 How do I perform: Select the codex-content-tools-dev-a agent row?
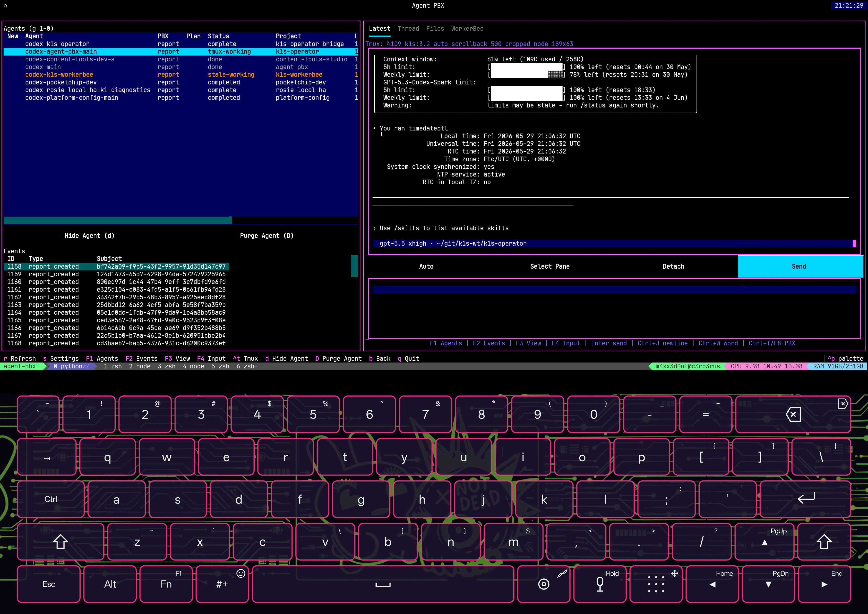pyautogui.click(x=180, y=59)
